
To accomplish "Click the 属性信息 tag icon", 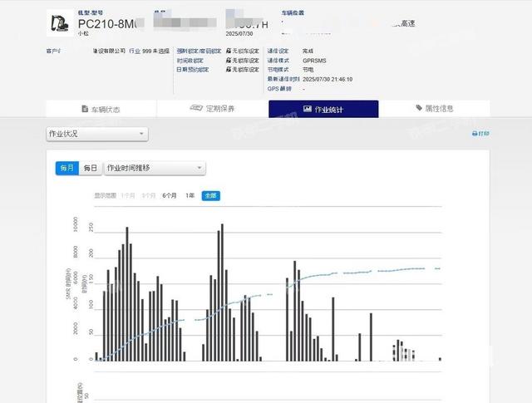I will click(418, 109).
